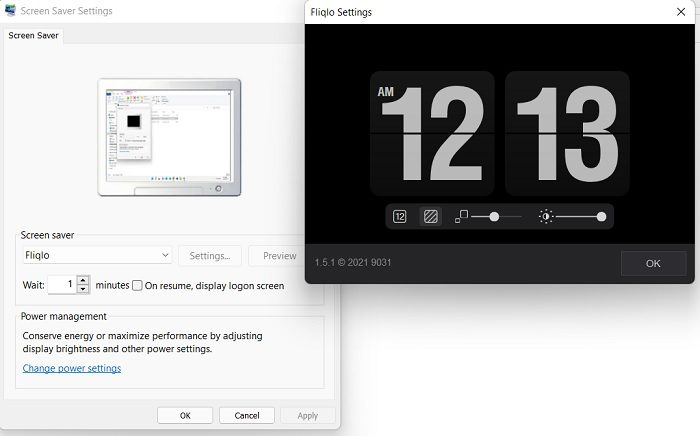Click the version text 1.5.1 © 2021 9031

tap(353, 262)
